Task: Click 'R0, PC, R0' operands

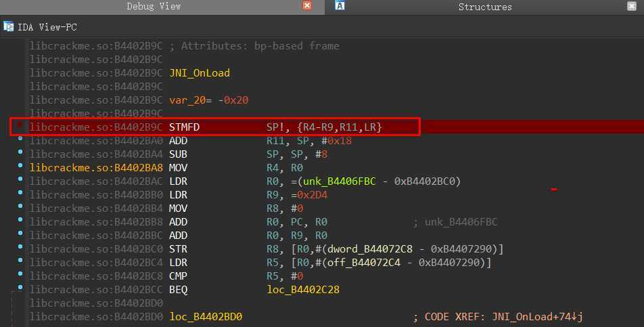Action: click(x=297, y=222)
